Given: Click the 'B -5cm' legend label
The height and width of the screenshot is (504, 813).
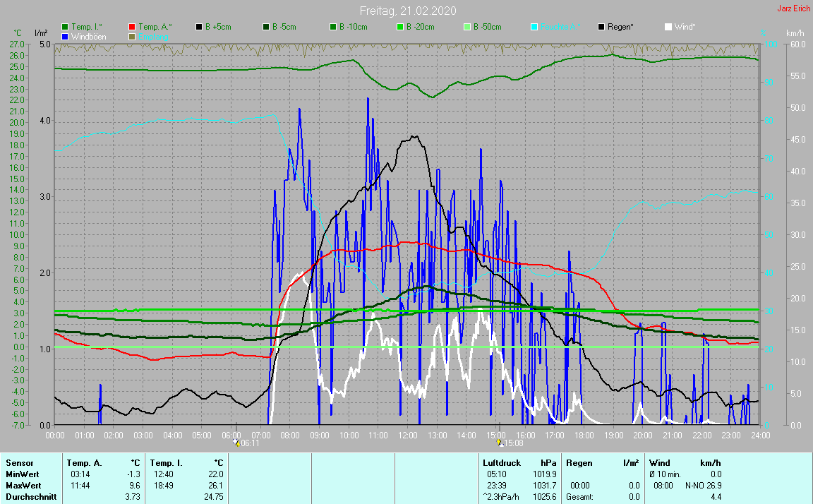Looking at the screenshot, I should (284, 27).
